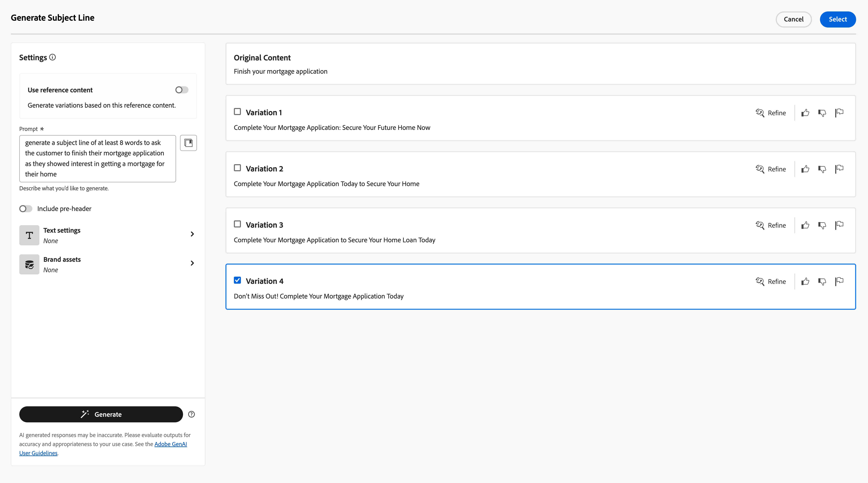Viewport: 868px width, 483px height.
Task: Refine Variation 4
Action: point(771,281)
